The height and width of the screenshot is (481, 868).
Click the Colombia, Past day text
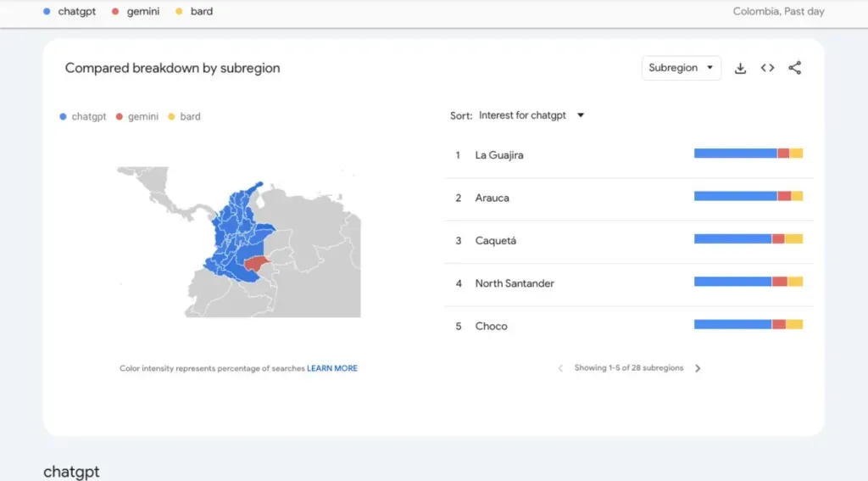point(778,11)
